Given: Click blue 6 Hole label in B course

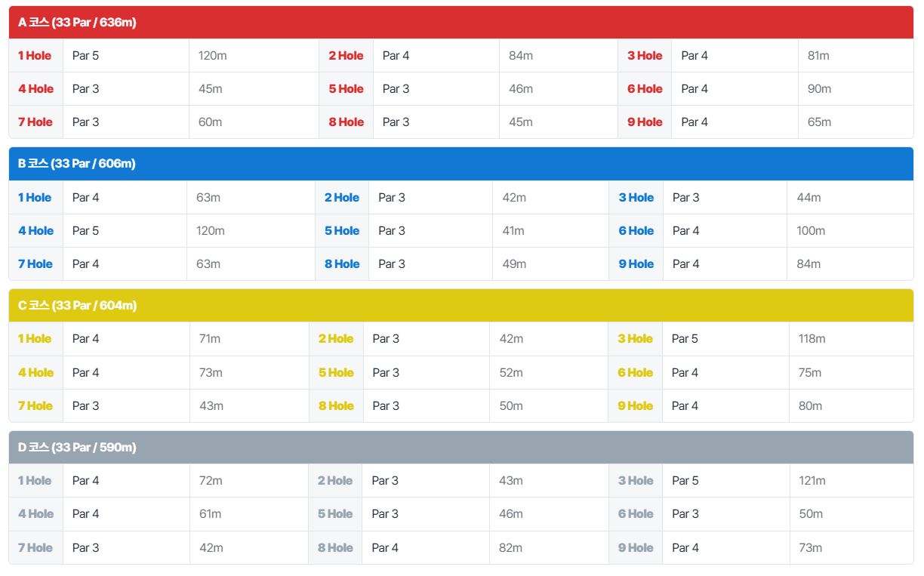Looking at the screenshot, I should click(x=636, y=230).
